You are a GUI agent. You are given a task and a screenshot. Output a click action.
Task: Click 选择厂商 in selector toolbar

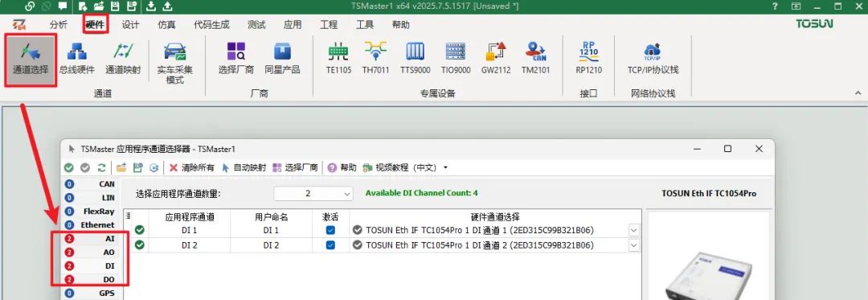click(x=295, y=168)
